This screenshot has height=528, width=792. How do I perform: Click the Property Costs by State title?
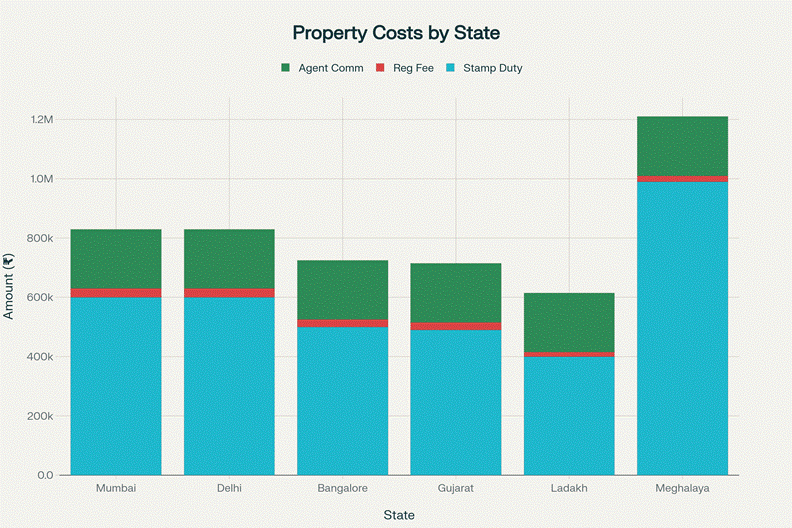point(395,33)
